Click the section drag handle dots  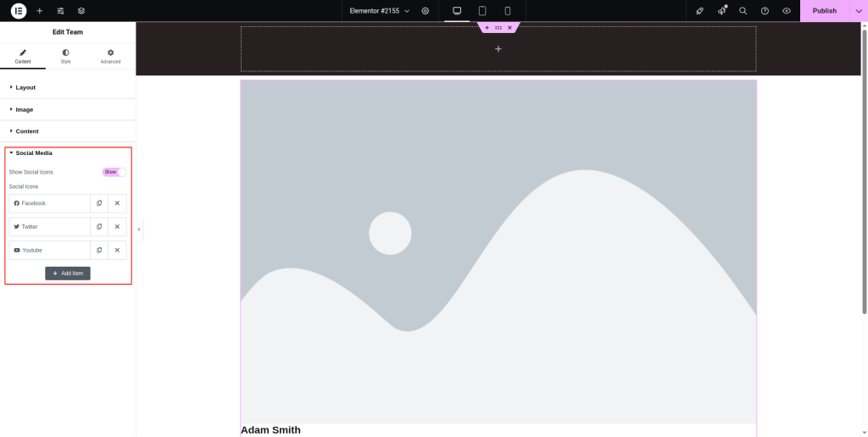pyautogui.click(x=498, y=28)
